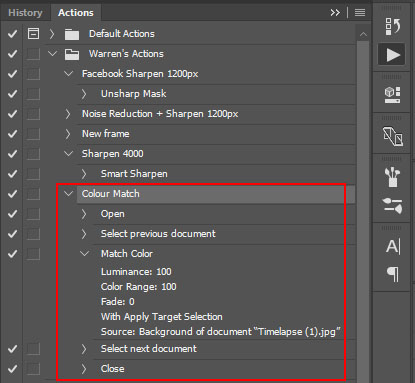
Task: Select the New frame action
Action: coord(106,134)
